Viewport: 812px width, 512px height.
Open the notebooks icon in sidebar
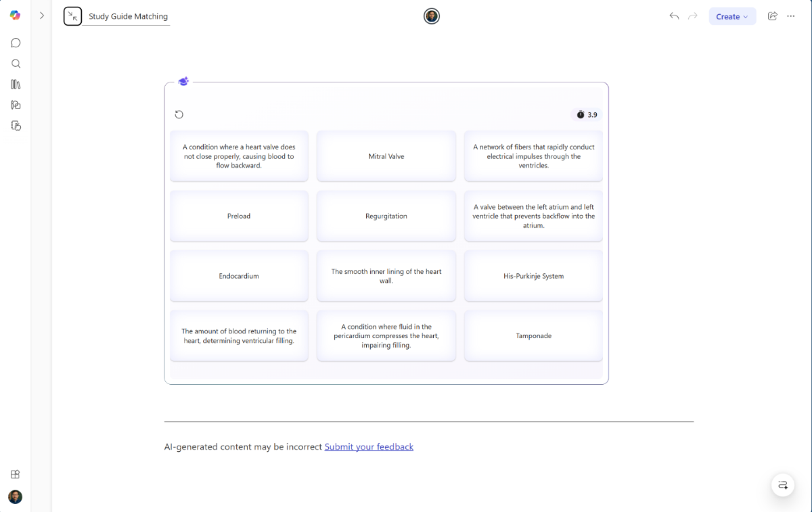(16, 105)
